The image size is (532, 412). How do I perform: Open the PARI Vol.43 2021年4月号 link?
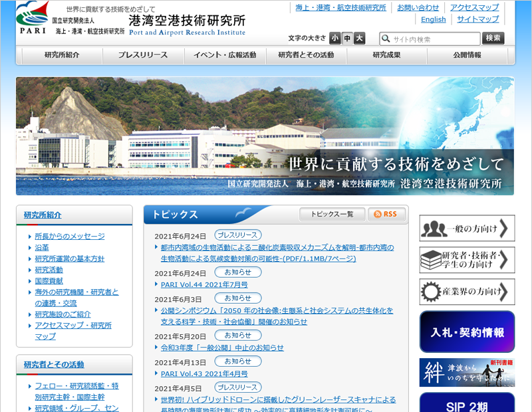pyautogui.click(x=204, y=373)
